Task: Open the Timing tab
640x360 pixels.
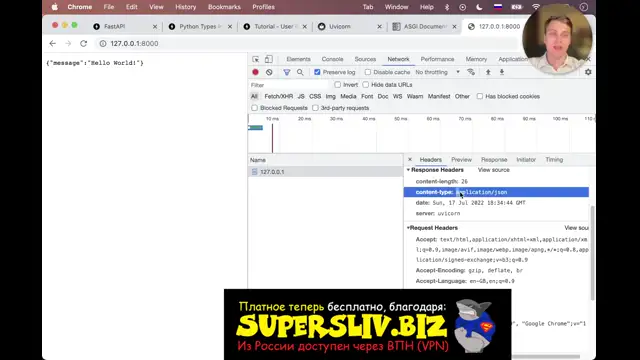Action: (554, 160)
